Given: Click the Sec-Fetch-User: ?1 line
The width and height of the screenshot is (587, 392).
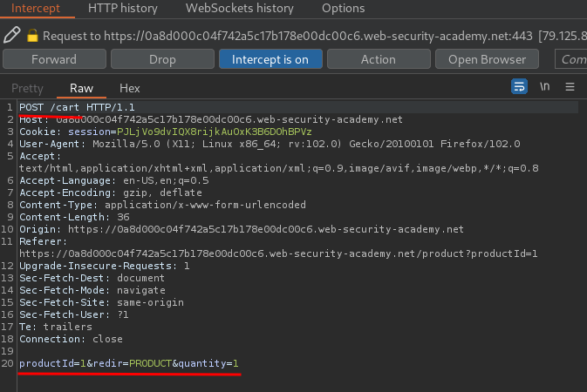Looking at the screenshot, I should click(x=74, y=314).
